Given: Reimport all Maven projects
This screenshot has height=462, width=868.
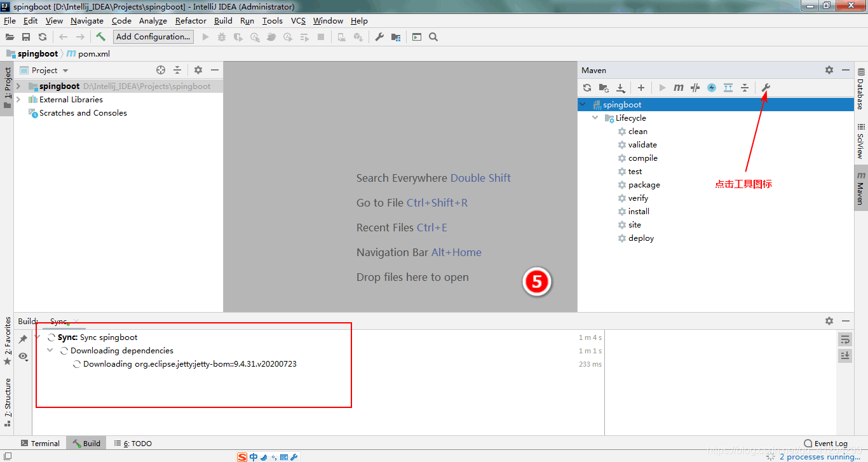Looking at the screenshot, I should coord(587,88).
